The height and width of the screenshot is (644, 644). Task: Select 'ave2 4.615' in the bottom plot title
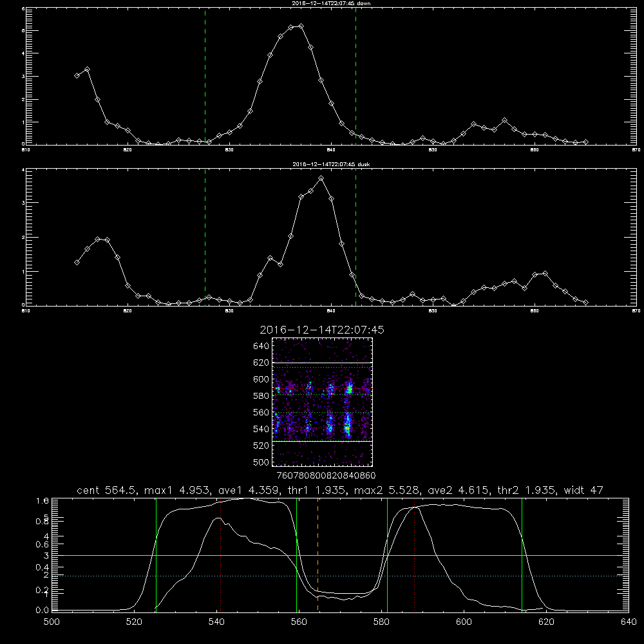pyautogui.click(x=459, y=490)
